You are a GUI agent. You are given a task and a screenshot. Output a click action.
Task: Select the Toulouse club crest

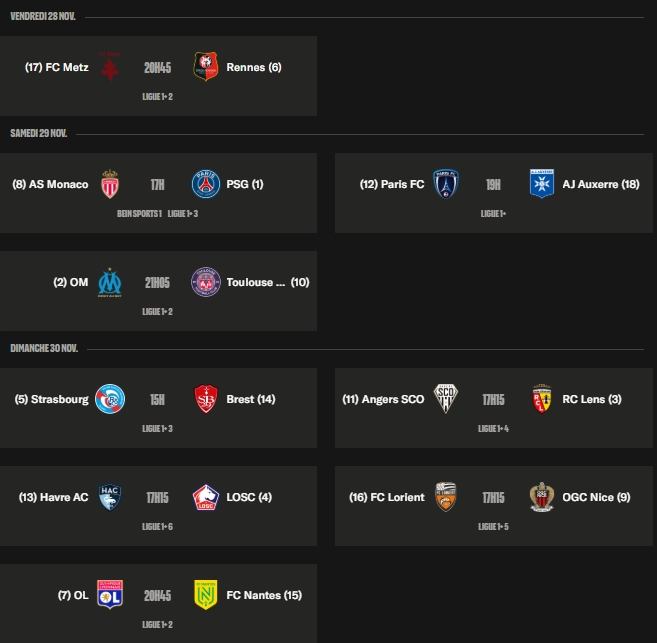coord(205,282)
